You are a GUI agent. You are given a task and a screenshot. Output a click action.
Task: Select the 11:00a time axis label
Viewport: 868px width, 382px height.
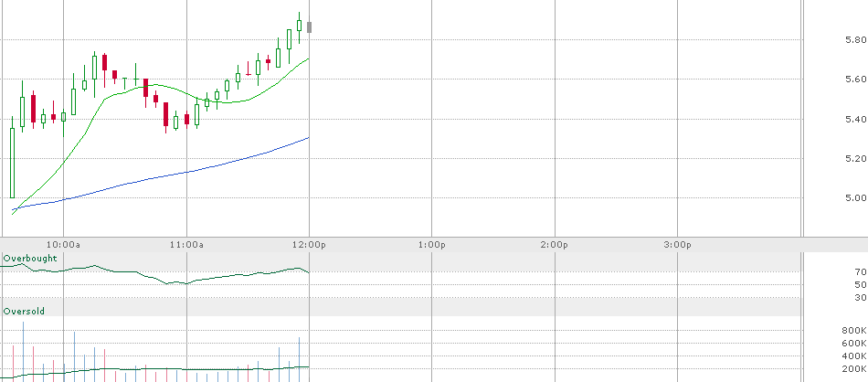tap(186, 245)
